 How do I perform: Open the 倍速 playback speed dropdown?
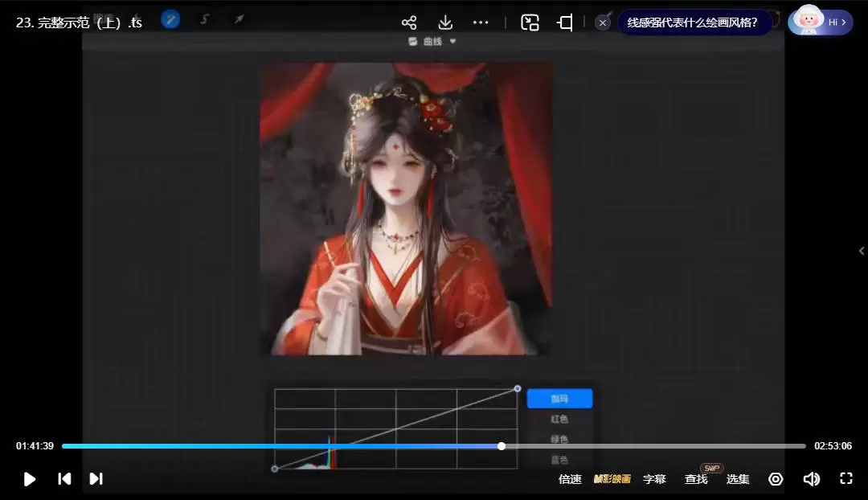pos(570,479)
